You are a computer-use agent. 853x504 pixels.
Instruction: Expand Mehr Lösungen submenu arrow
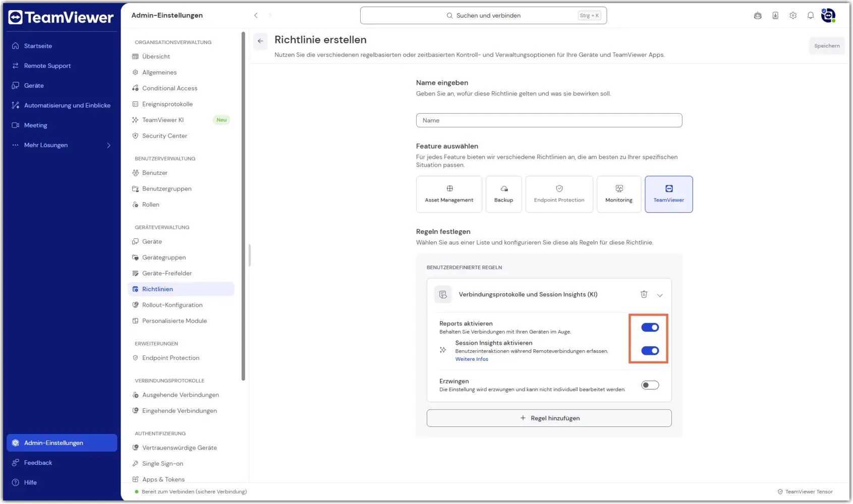coord(108,145)
